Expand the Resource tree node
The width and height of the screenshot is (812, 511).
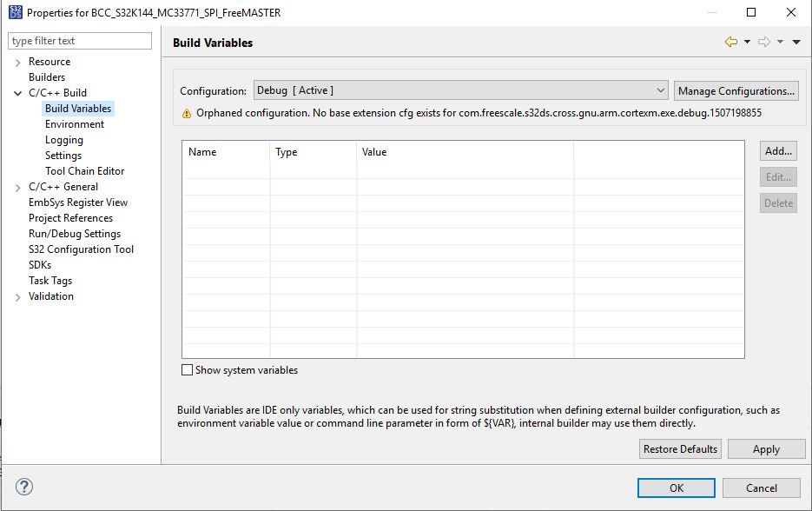[18, 63]
